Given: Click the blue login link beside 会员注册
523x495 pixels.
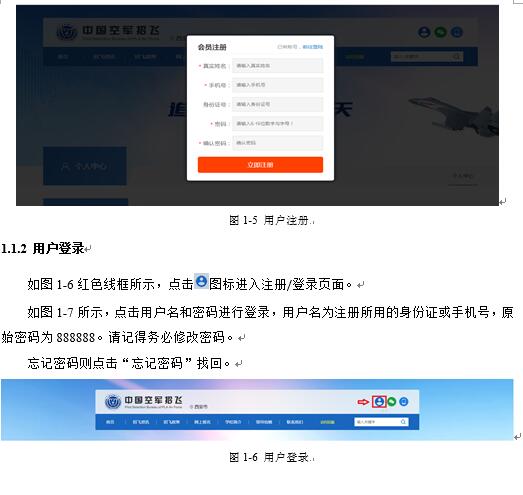Looking at the screenshot, I should 313,47.
